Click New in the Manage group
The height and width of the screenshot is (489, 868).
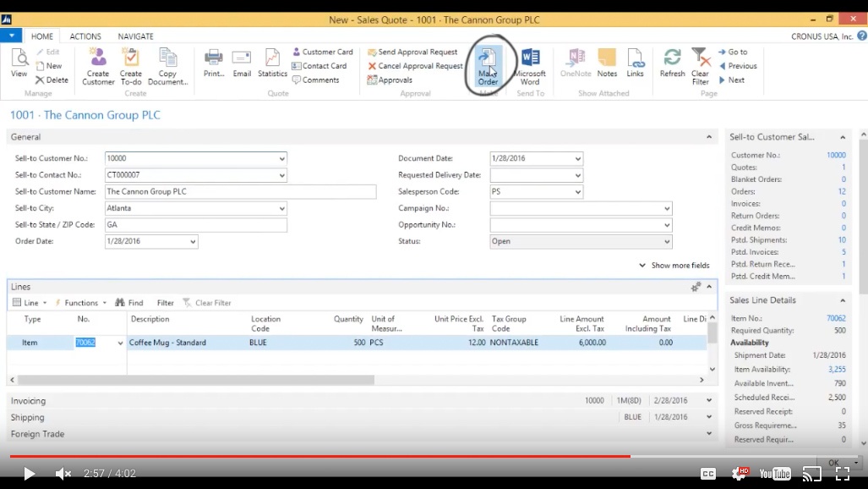49,65
